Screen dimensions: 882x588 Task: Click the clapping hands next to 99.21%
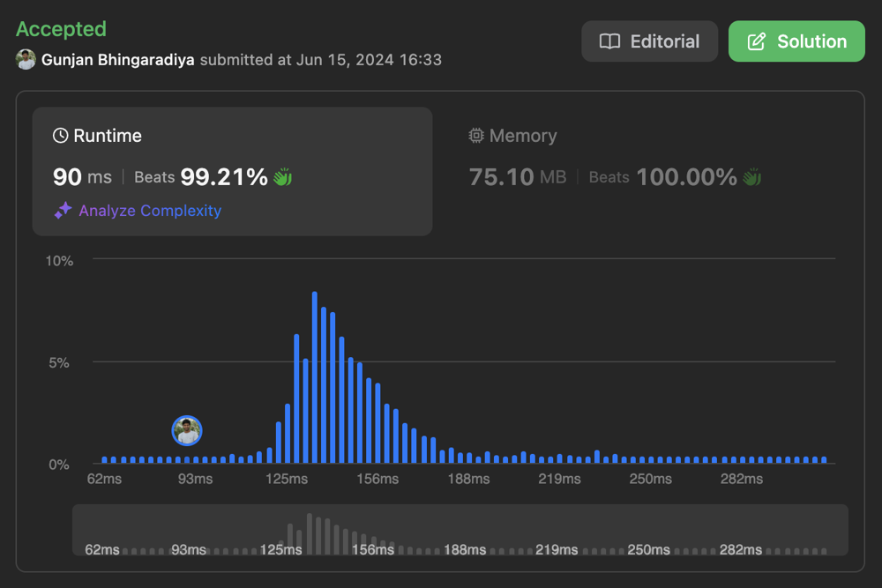click(282, 177)
